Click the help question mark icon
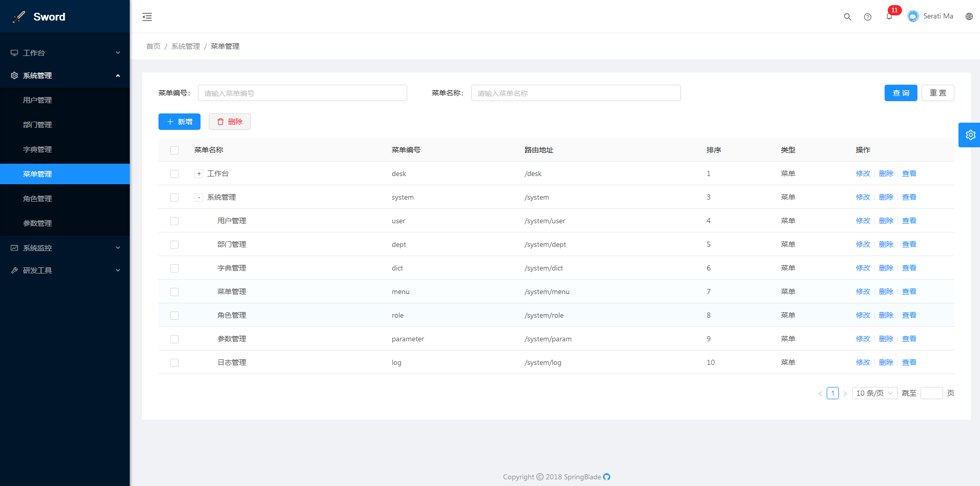The image size is (980, 486). point(868,16)
